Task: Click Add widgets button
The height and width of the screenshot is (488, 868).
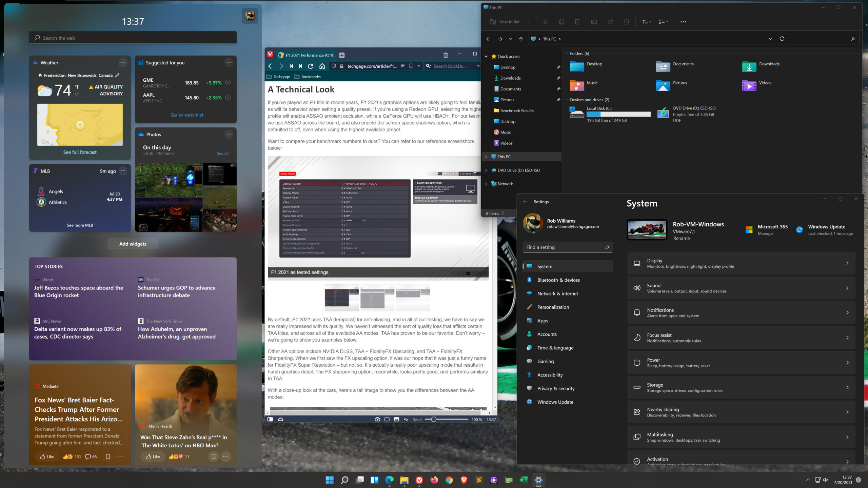Action: (x=133, y=244)
